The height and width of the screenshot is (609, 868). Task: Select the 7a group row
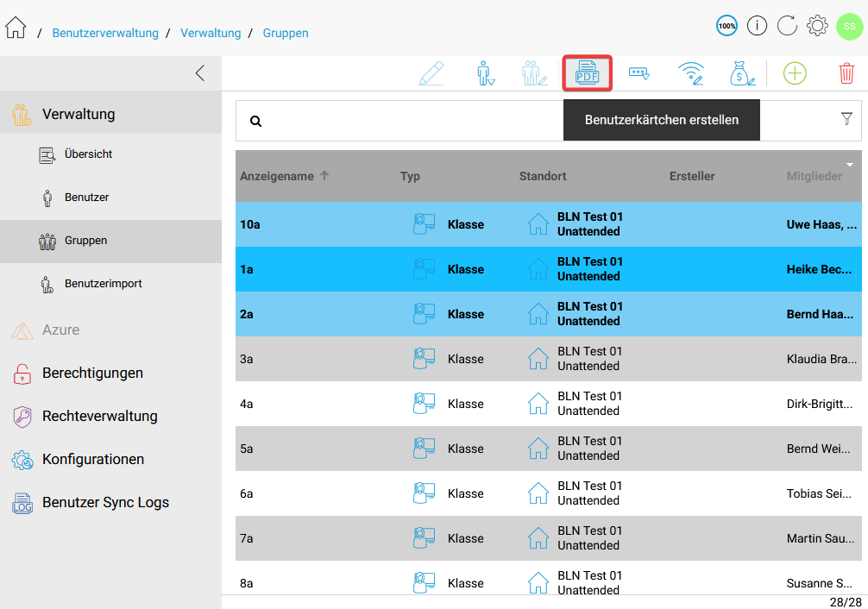click(x=549, y=538)
